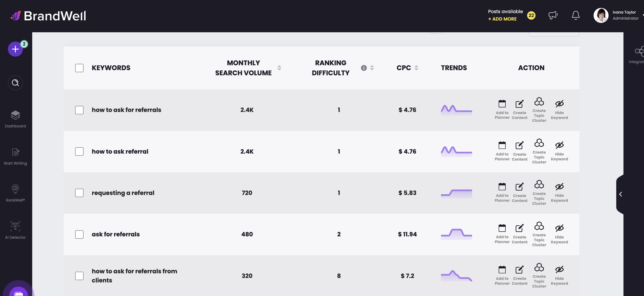Click trend chart for 'requesting a referral'
Image resolution: width=644 pixels, height=296 pixels.
456,193
